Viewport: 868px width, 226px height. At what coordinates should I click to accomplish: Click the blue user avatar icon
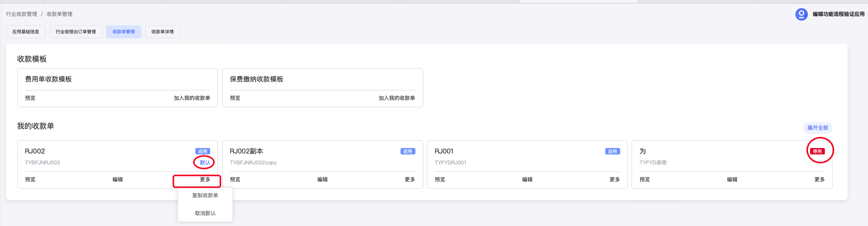[801, 14]
